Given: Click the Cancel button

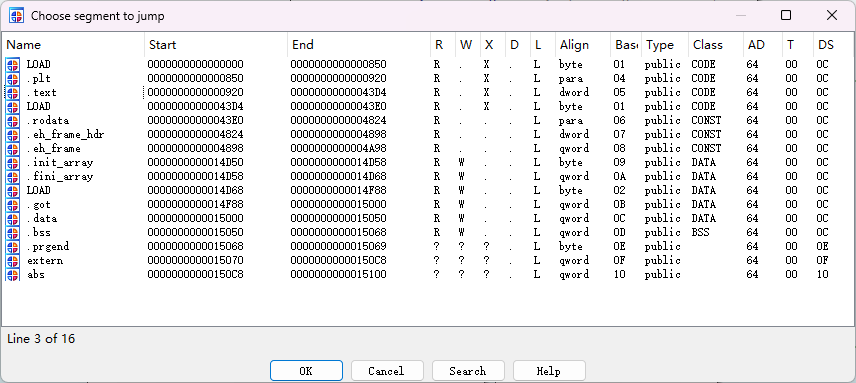Looking at the screenshot, I should pyautogui.click(x=387, y=371).
